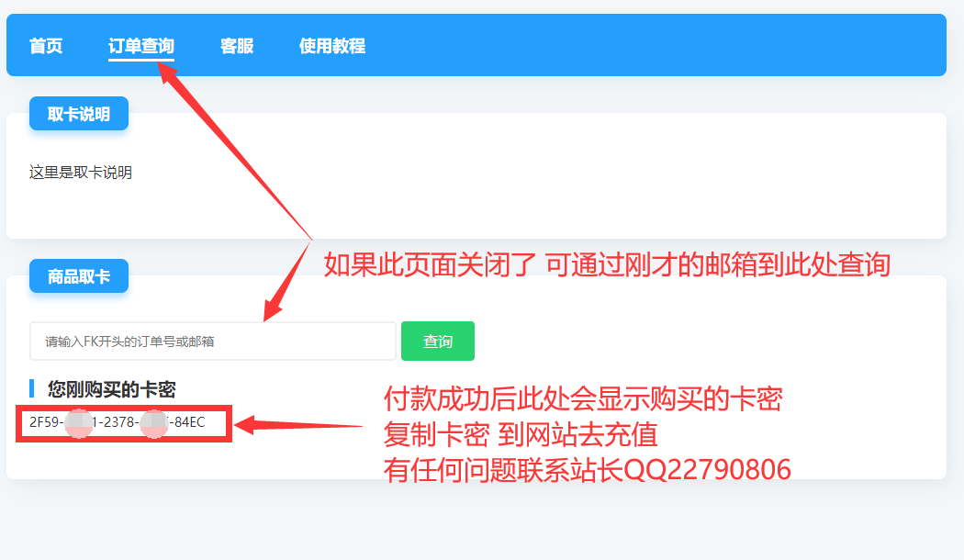Focus the FK order number input field

(213, 342)
